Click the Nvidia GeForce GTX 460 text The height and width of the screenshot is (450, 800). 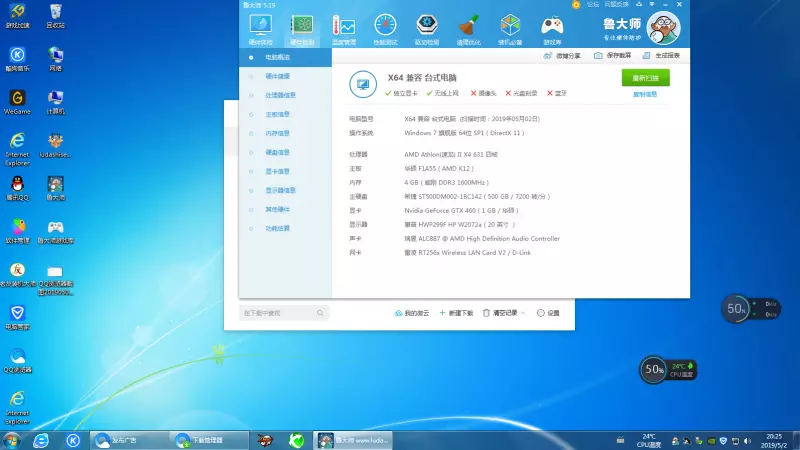[x=461, y=210]
